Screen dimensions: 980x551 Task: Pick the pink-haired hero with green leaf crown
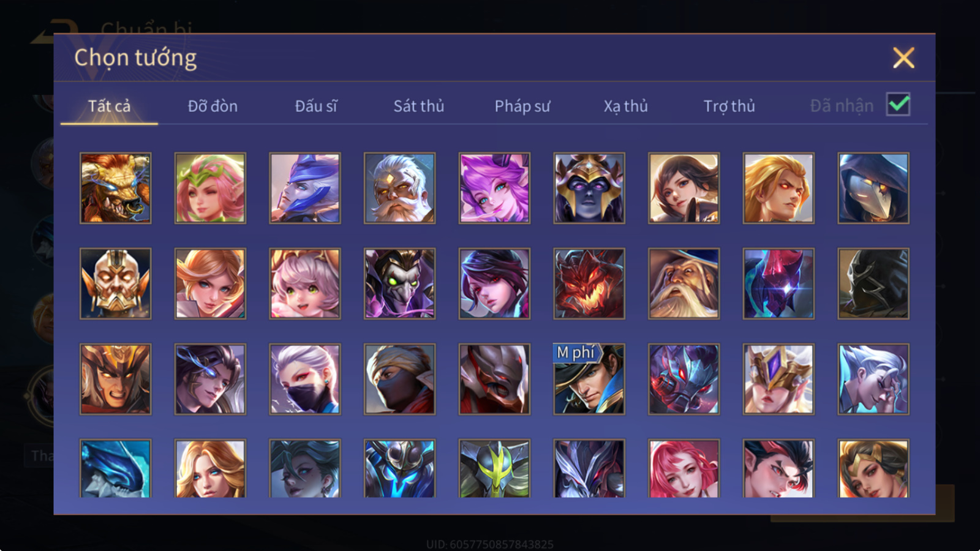(210, 188)
